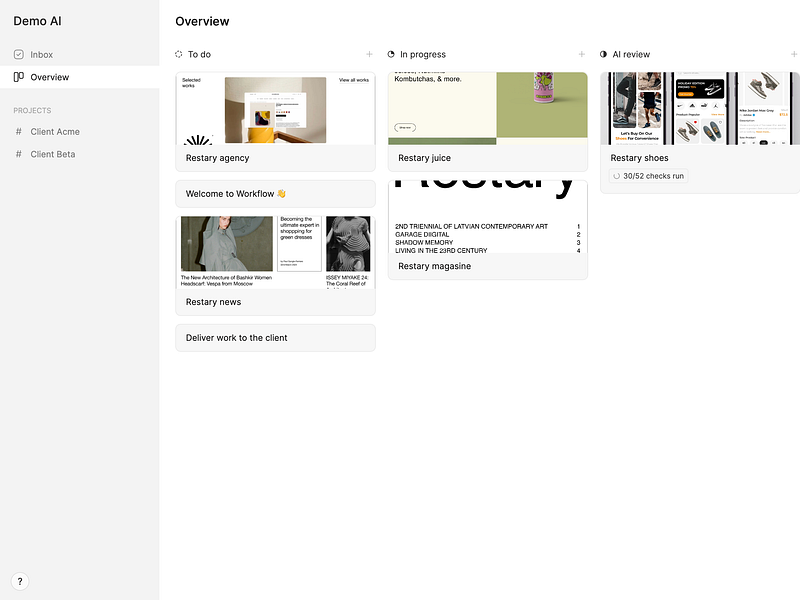Open the Restary shoes card title
800x600 pixels.
click(639, 158)
